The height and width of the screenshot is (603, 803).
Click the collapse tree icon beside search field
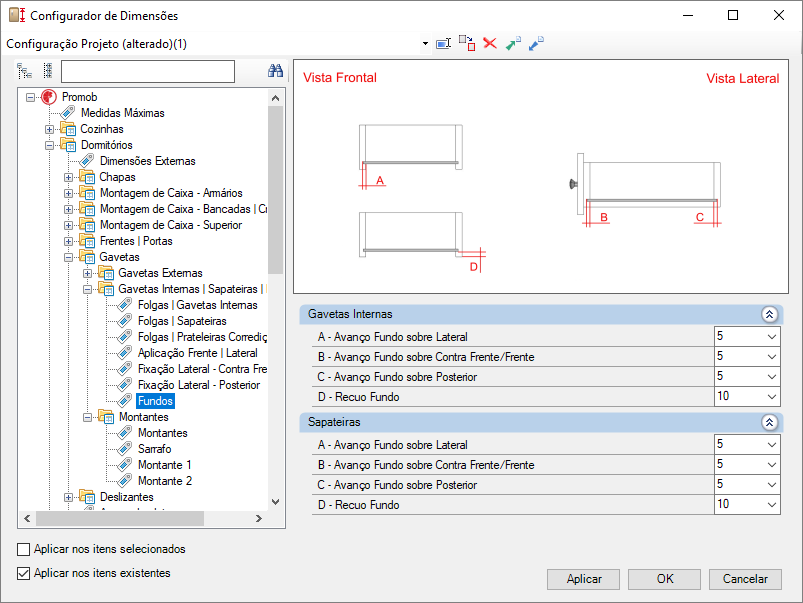pos(48,71)
